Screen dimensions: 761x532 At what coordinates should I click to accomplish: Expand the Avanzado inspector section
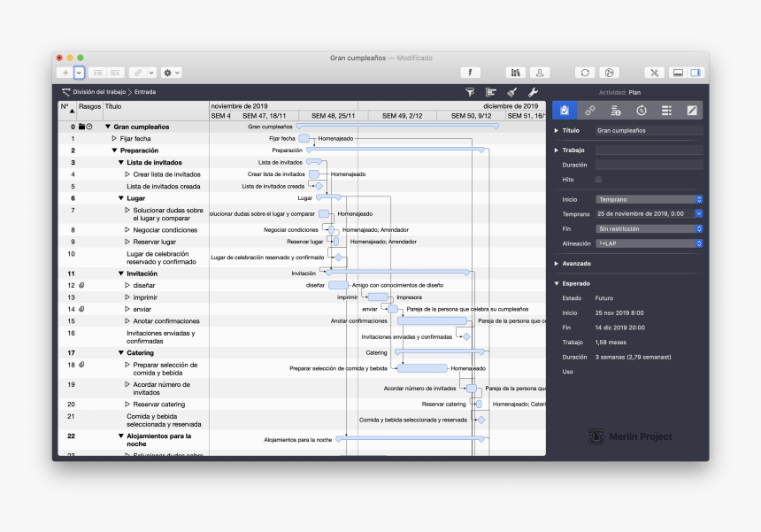tap(557, 264)
